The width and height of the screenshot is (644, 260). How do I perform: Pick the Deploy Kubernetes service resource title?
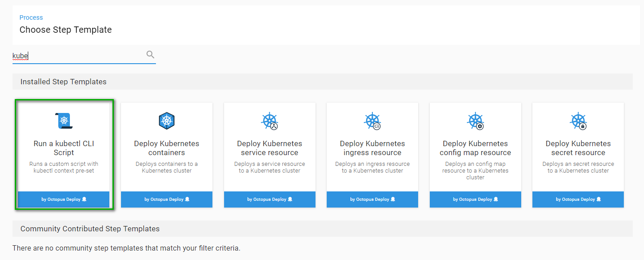[269, 148]
